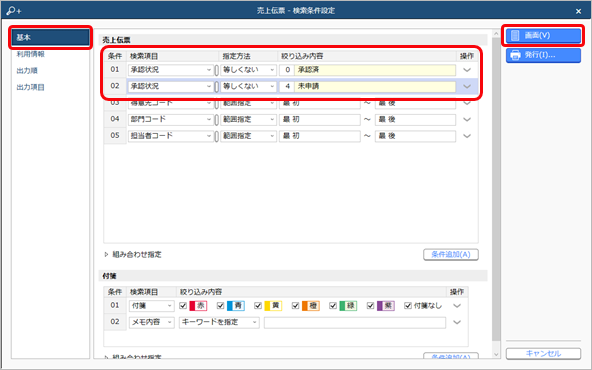Click the 青 color tag swatch
Viewport: 592px width, 370px height.
click(236, 306)
